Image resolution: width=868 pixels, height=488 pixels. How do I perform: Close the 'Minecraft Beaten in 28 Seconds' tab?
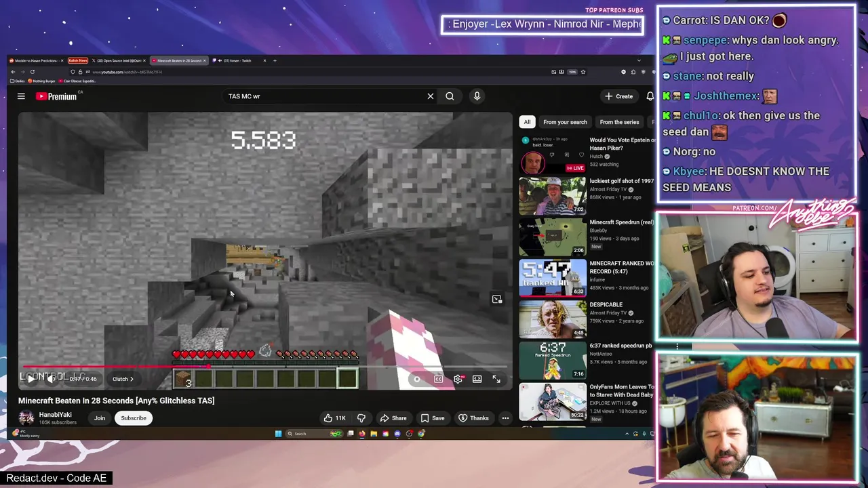(x=204, y=60)
